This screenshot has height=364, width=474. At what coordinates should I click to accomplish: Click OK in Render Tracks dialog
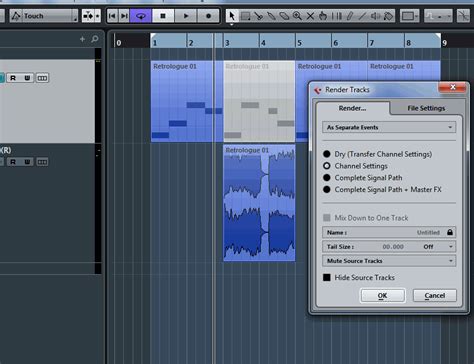point(383,296)
